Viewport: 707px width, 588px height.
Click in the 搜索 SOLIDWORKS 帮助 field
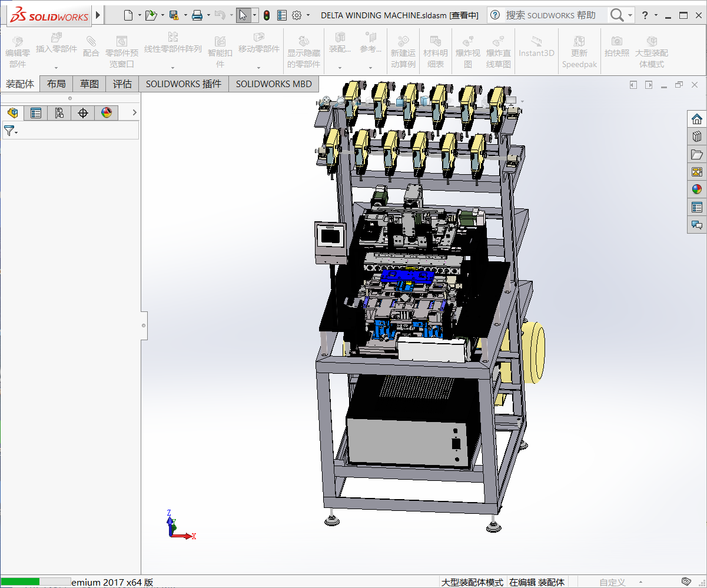pyautogui.click(x=555, y=15)
